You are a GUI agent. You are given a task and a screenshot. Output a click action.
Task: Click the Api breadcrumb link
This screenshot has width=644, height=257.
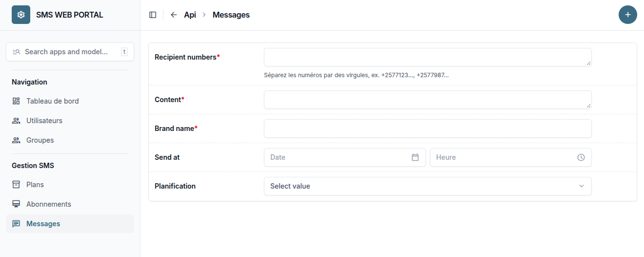point(190,15)
